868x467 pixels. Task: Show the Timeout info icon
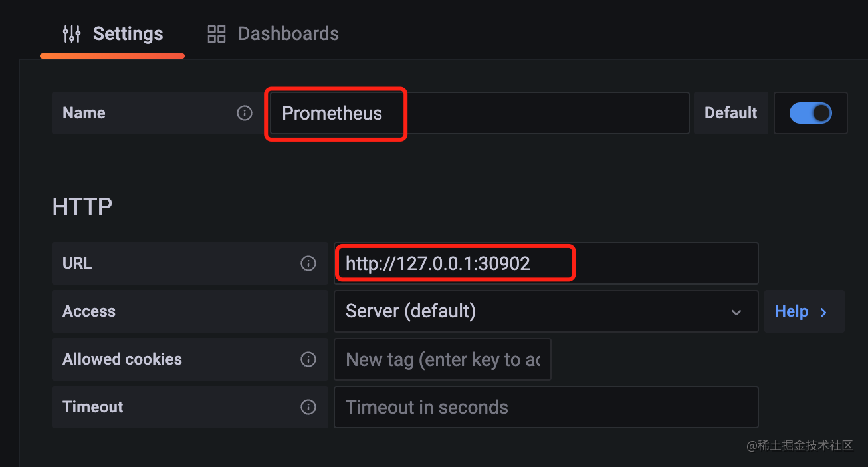pos(308,407)
